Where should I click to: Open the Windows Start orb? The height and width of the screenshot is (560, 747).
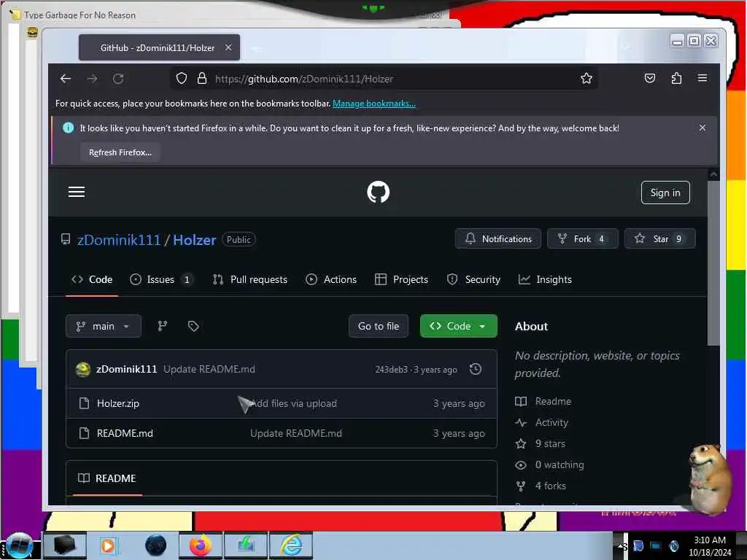pyautogui.click(x=18, y=545)
